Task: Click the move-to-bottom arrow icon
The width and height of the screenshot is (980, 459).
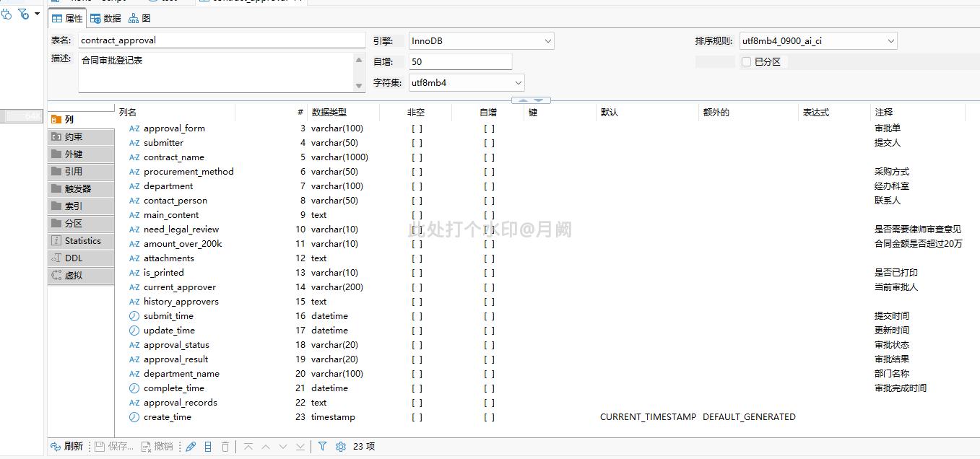Action: point(300,447)
